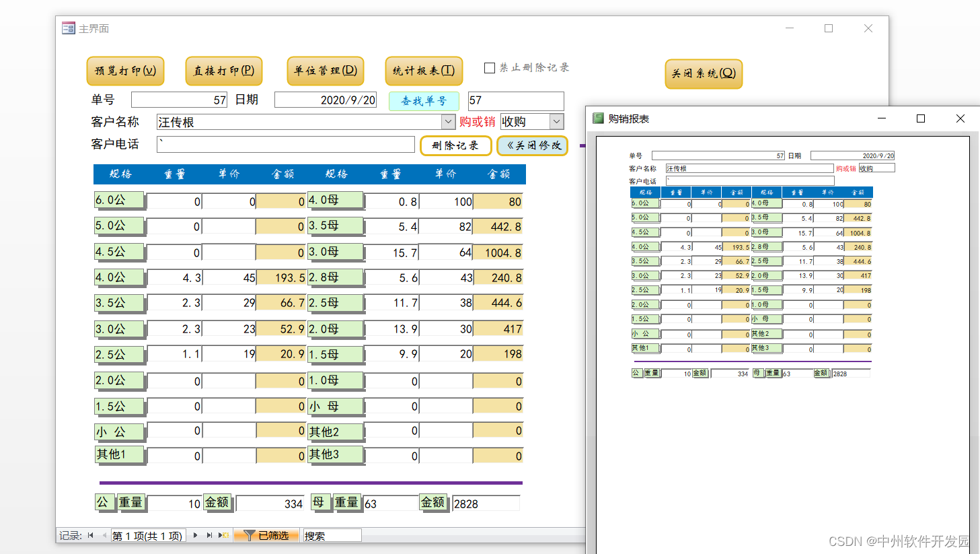
Task: Click the 《关闭修改 button
Action: 533,145
